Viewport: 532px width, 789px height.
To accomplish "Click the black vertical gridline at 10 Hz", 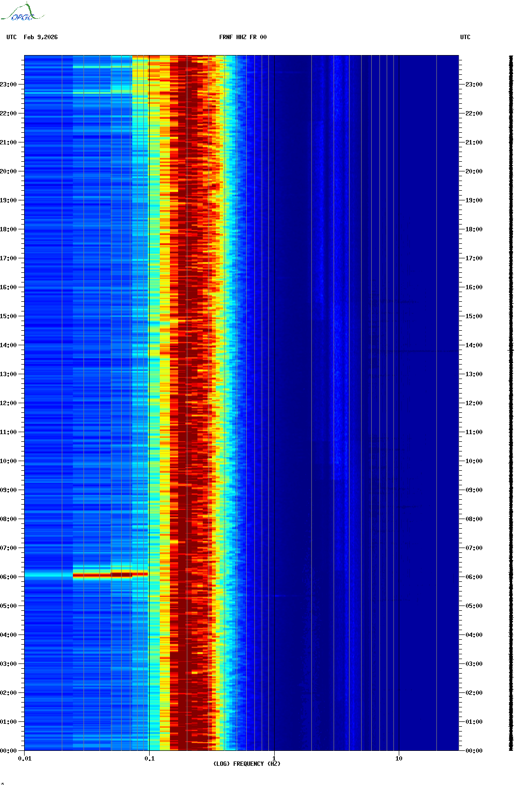I will coord(399,386).
